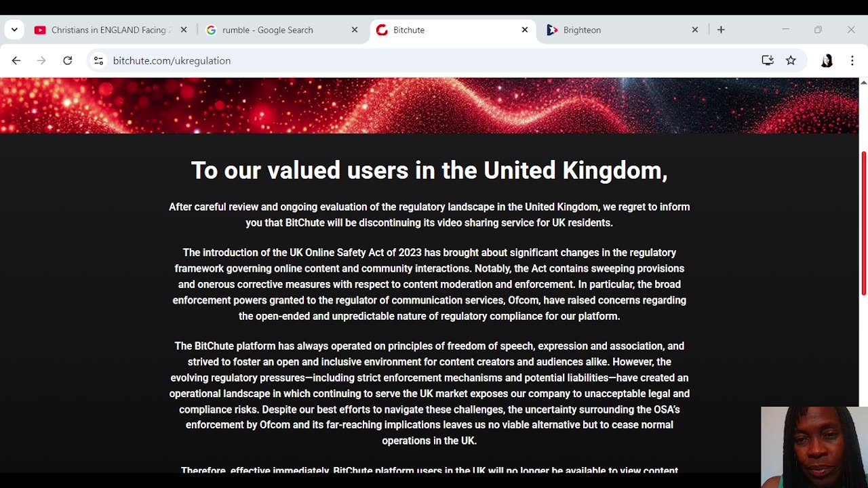This screenshot has height=488, width=868.
Task: Click the YouTube favicon on the first tab
Action: 40,30
